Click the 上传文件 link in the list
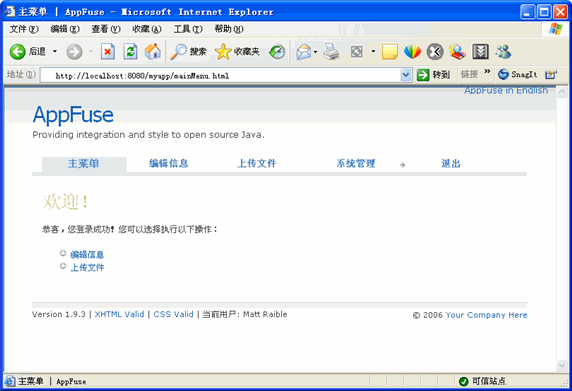This screenshot has height=391, width=572. coord(87,268)
